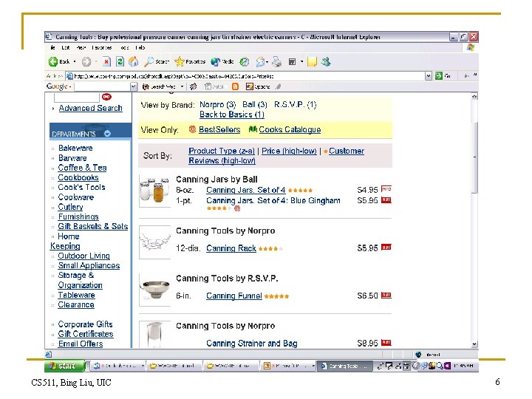Click the yellow note toolbar icon

(x=312, y=61)
